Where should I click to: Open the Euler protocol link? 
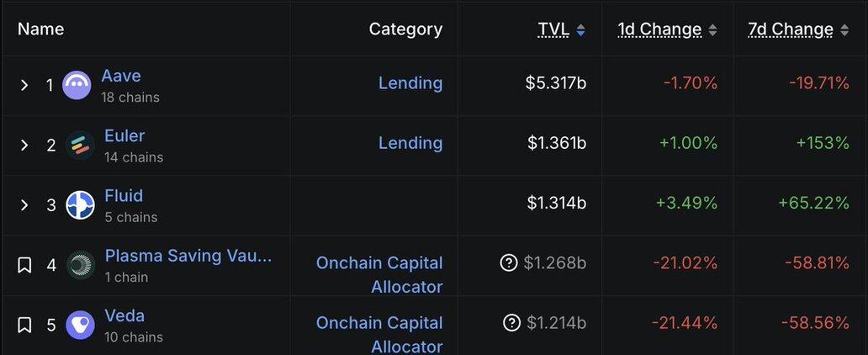click(124, 135)
